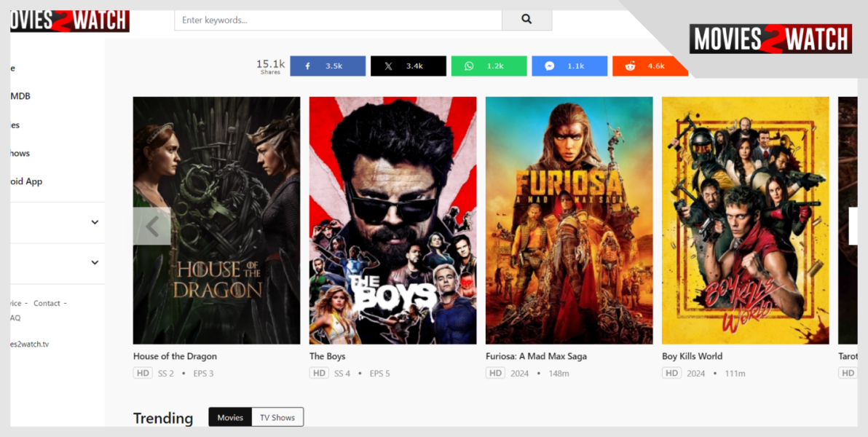
Task: Open the TV Shows sidebar item
Action: click(x=17, y=153)
